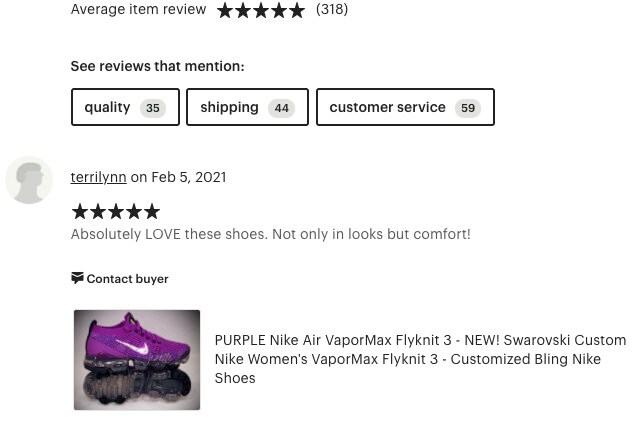Click the 44 count badge on shipping
The height and width of the screenshot is (426, 644).
[x=281, y=108]
